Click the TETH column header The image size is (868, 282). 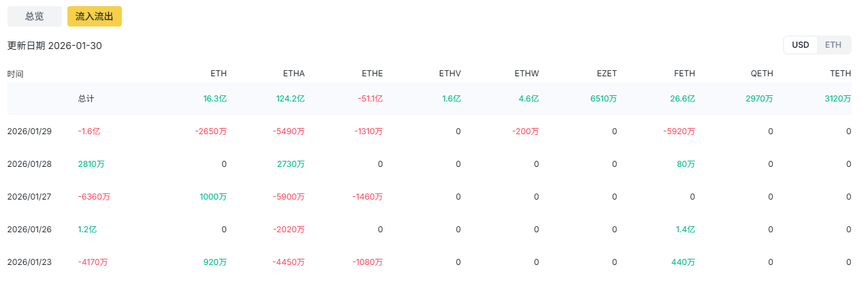(841, 74)
